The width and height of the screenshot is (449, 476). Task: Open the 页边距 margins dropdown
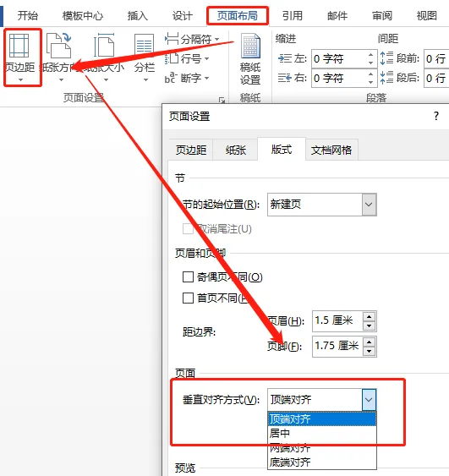(x=20, y=57)
